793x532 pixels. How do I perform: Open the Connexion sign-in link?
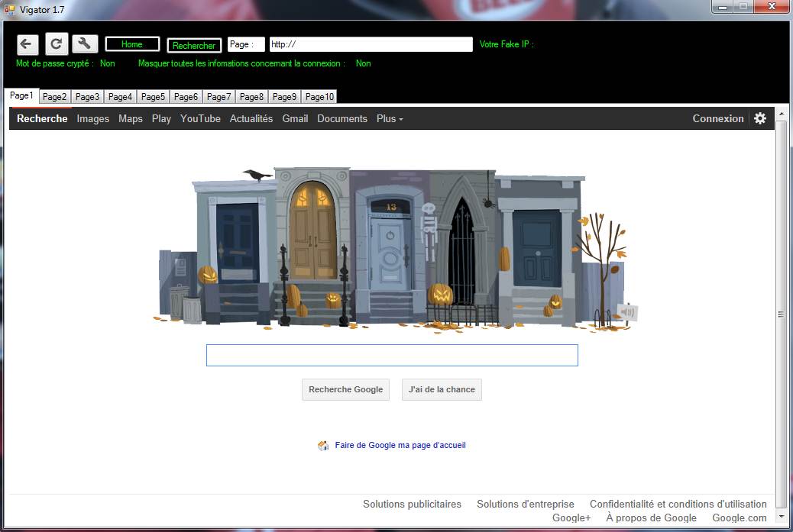(x=717, y=119)
